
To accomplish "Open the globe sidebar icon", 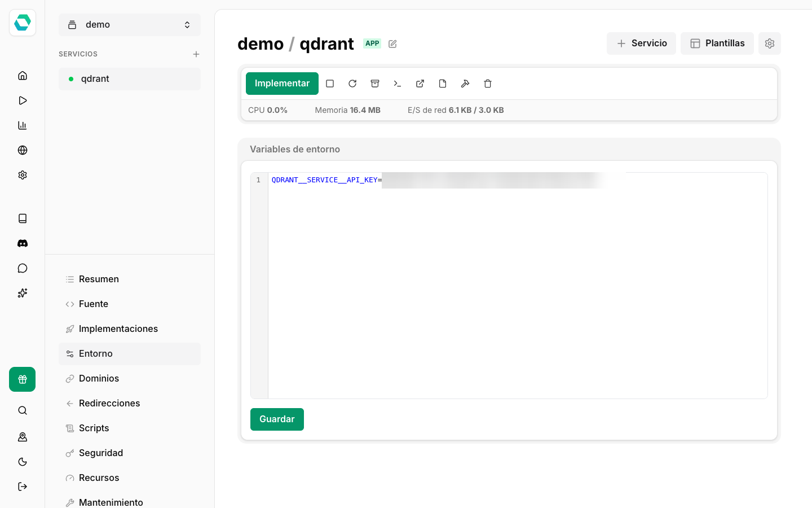I will (x=23, y=150).
